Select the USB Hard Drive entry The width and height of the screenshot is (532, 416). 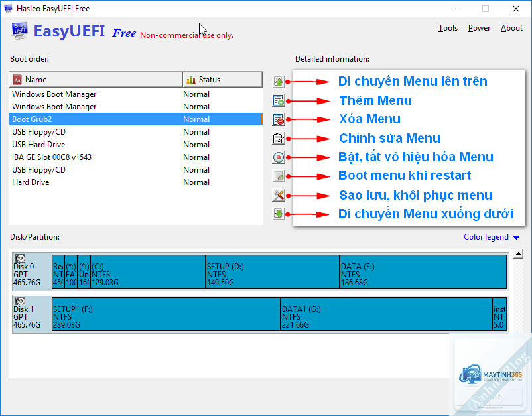pyautogui.click(x=136, y=144)
